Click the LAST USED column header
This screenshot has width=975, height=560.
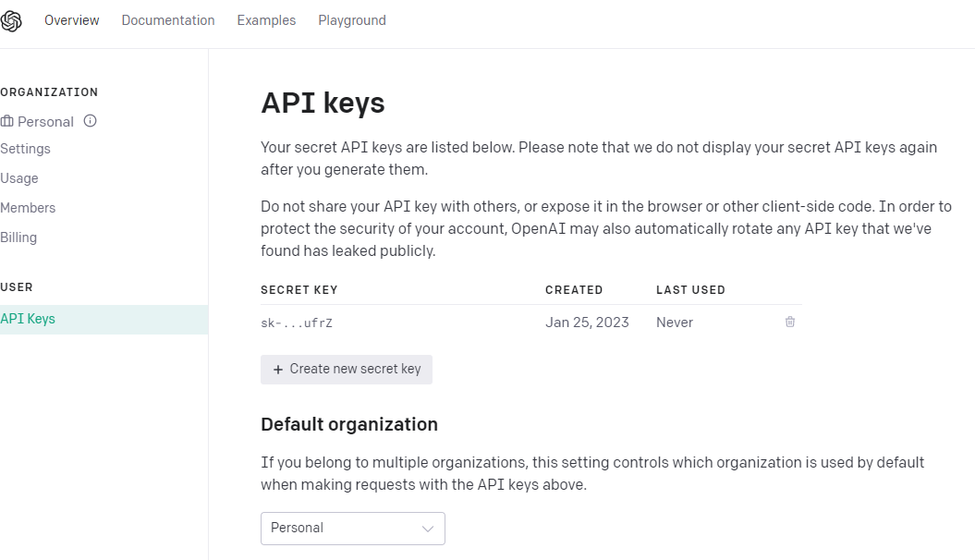click(x=691, y=289)
